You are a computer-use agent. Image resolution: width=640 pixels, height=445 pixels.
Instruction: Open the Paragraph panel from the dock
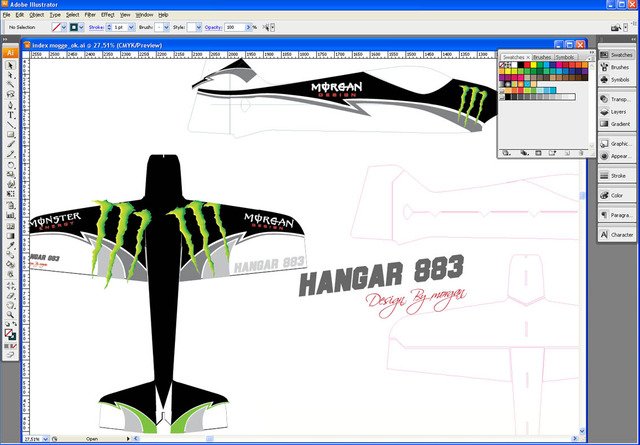[x=617, y=215]
